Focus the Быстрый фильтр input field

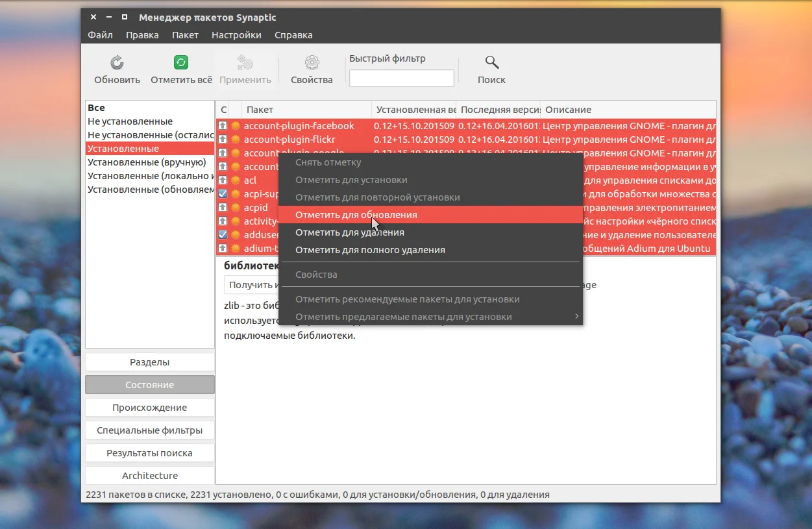coord(402,79)
